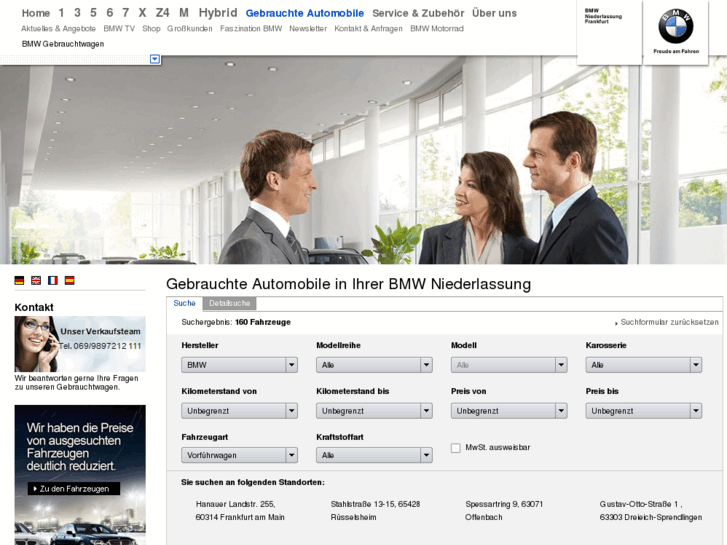Open Faszination BMW link

tap(251, 29)
